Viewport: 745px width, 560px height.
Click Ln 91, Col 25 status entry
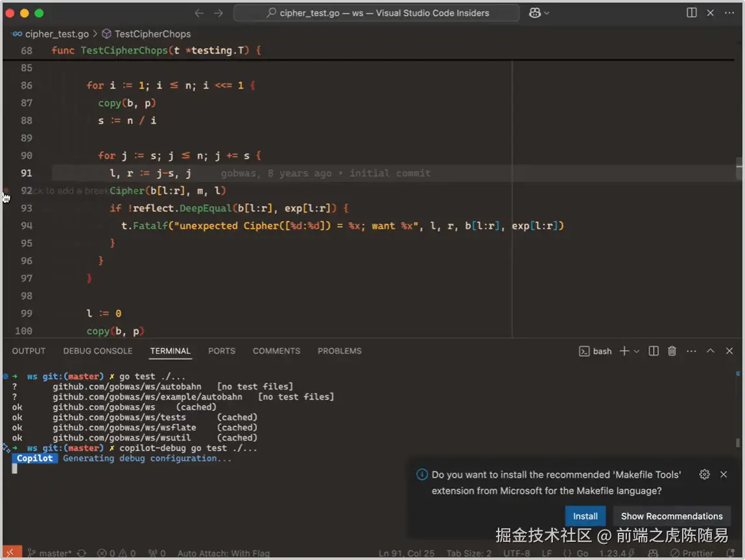click(407, 553)
